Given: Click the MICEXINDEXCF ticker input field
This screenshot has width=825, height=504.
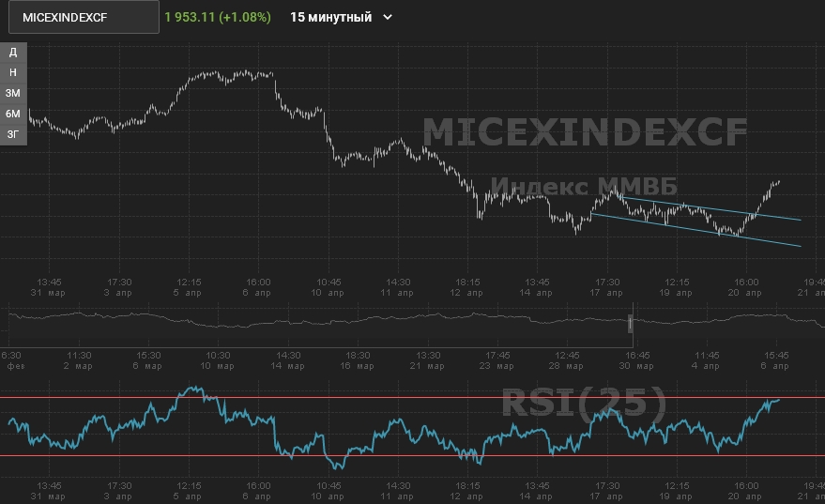Looking at the screenshot, I should [x=84, y=17].
